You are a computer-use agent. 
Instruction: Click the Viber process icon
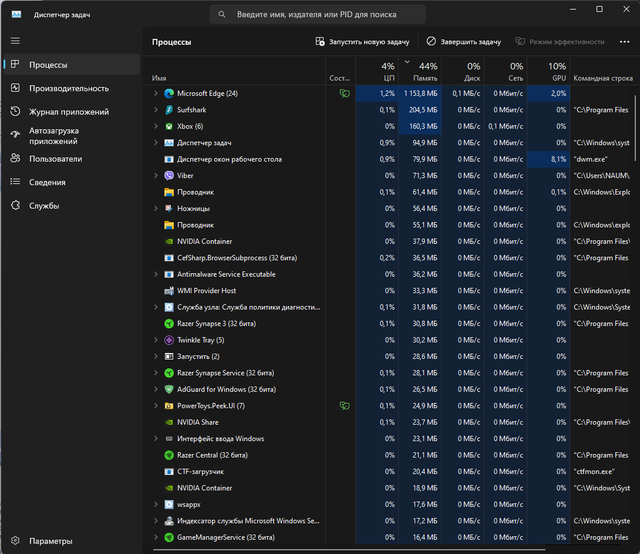[x=169, y=176]
